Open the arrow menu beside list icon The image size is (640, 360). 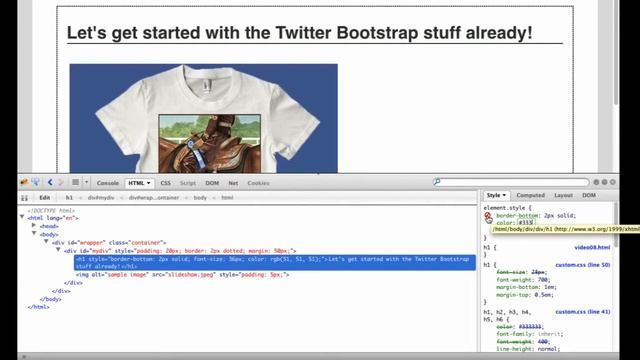[87, 182]
